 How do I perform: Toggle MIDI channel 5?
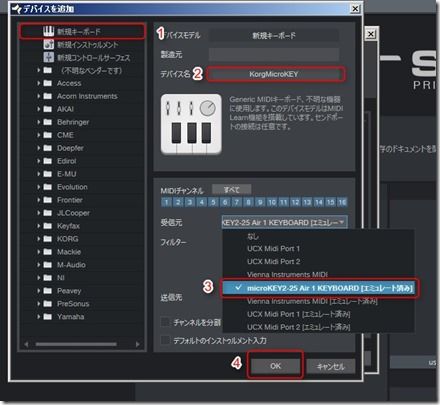213,202
